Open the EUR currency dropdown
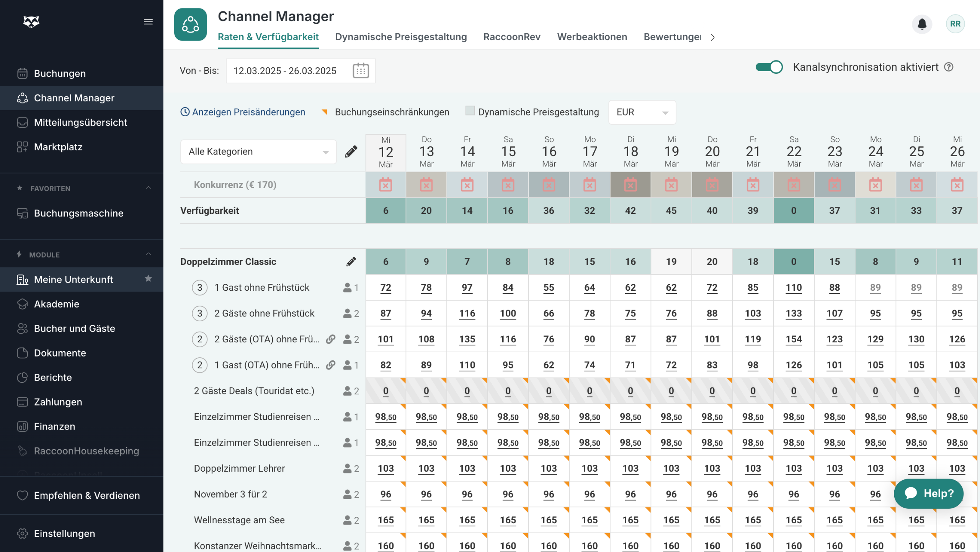This screenshot has height=552, width=980. [x=642, y=112]
